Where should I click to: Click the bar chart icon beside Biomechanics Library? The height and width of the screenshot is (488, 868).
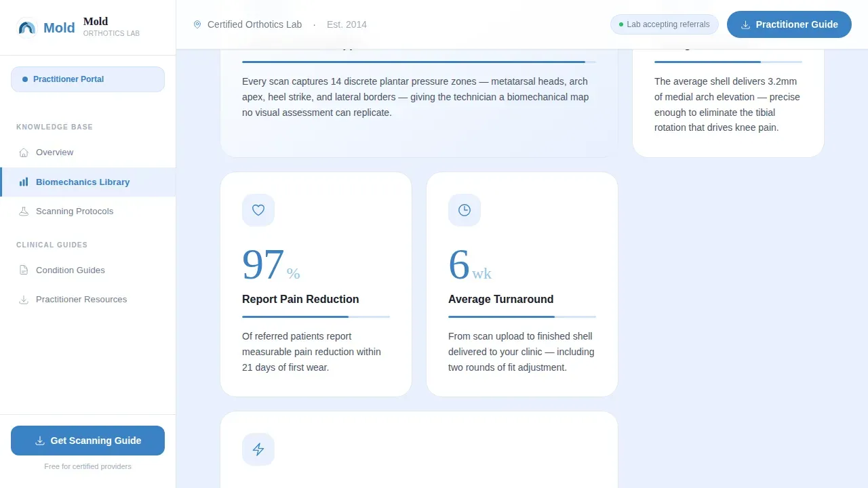tap(24, 182)
